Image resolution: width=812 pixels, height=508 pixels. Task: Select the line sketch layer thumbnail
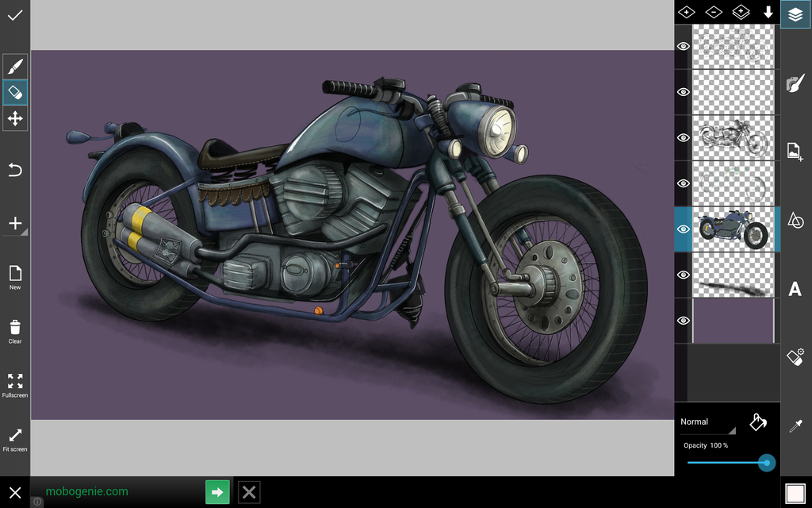tap(733, 138)
